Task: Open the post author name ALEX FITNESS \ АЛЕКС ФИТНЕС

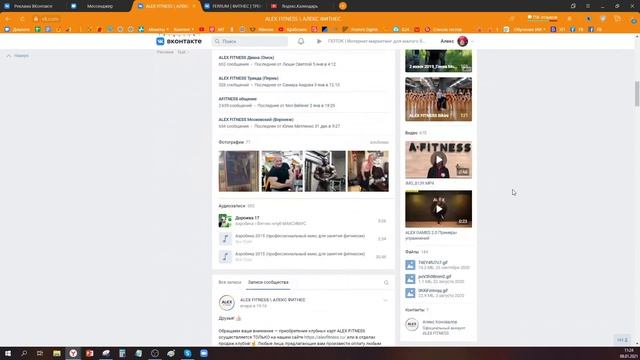Action: point(273,300)
